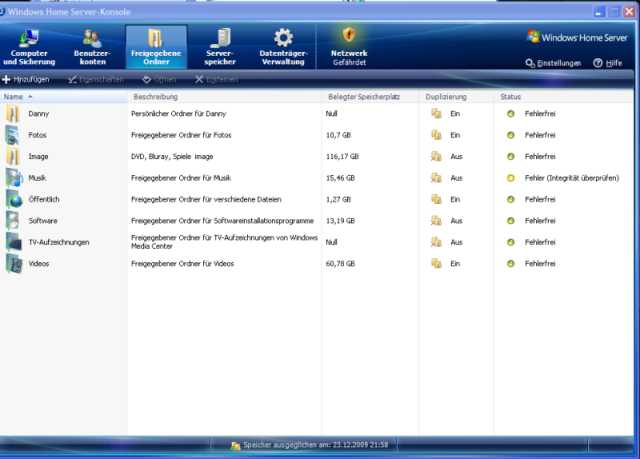Viewport: 640px width, 459px height.
Task: Select "DVD, Bluray, Spiele Image" description
Action: pyautogui.click(x=172, y=157)
